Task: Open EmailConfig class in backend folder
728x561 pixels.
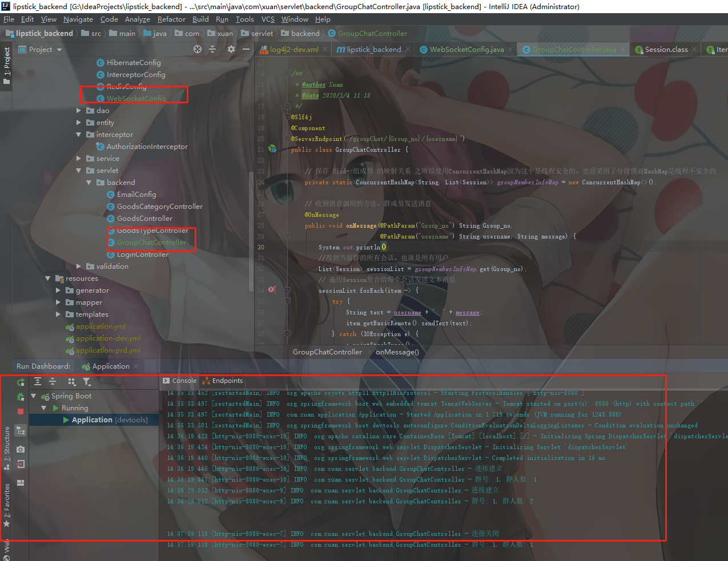Action: click(x=136, y=195)
